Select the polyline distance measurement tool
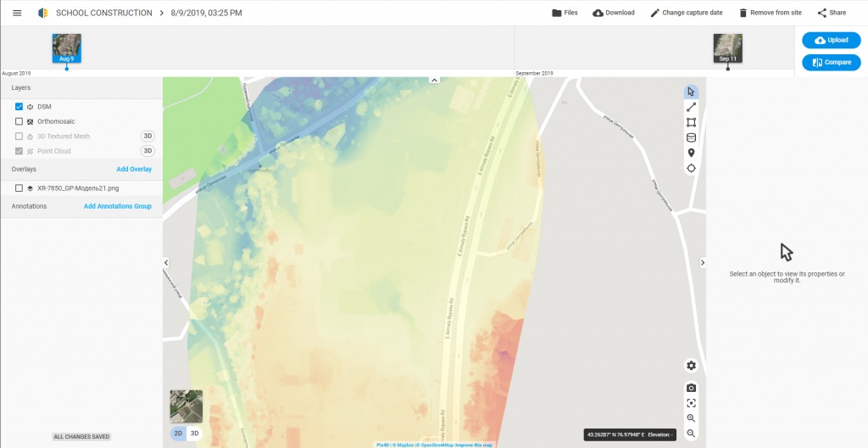 691,107
